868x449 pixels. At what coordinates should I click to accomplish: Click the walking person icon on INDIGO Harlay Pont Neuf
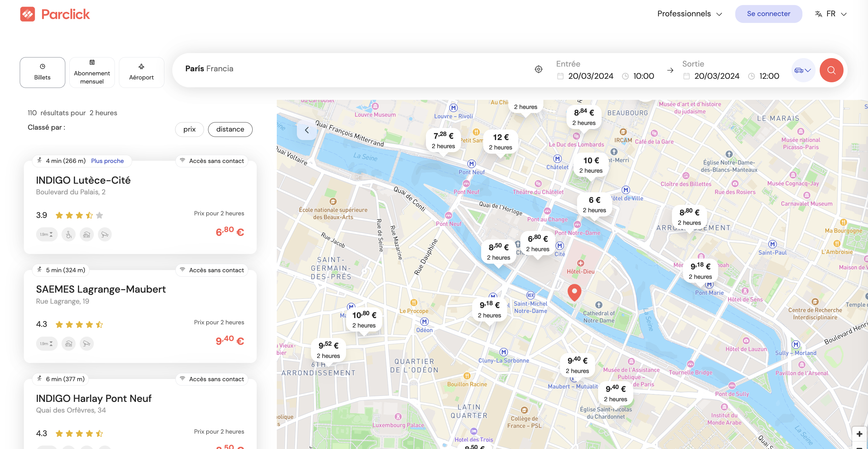[40, 379]
